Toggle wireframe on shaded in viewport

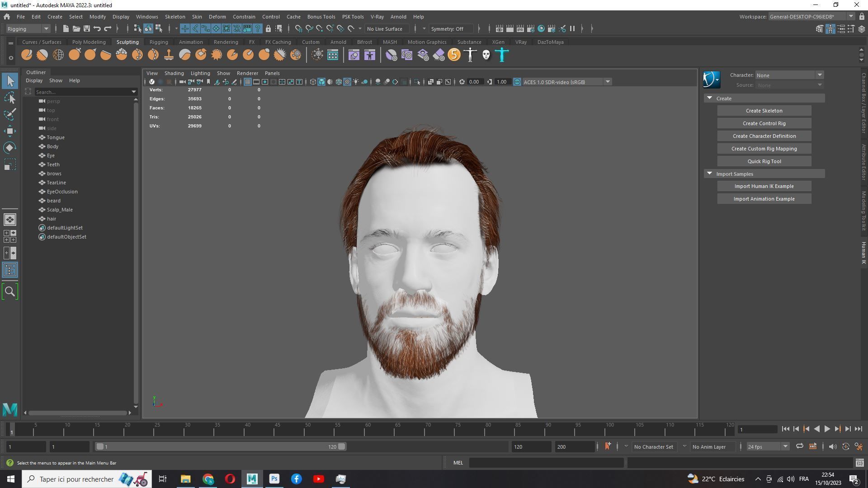tap(339, 82)
